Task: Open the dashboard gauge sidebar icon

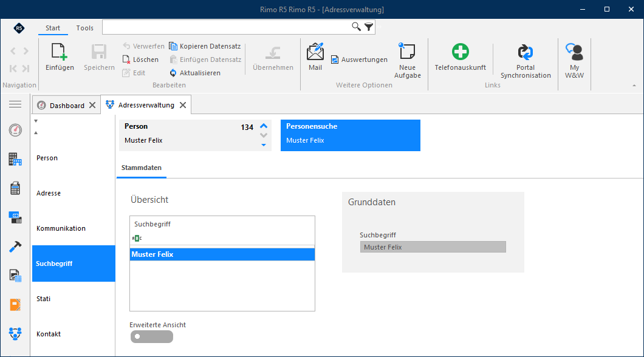Action: (x=15, y=130)
